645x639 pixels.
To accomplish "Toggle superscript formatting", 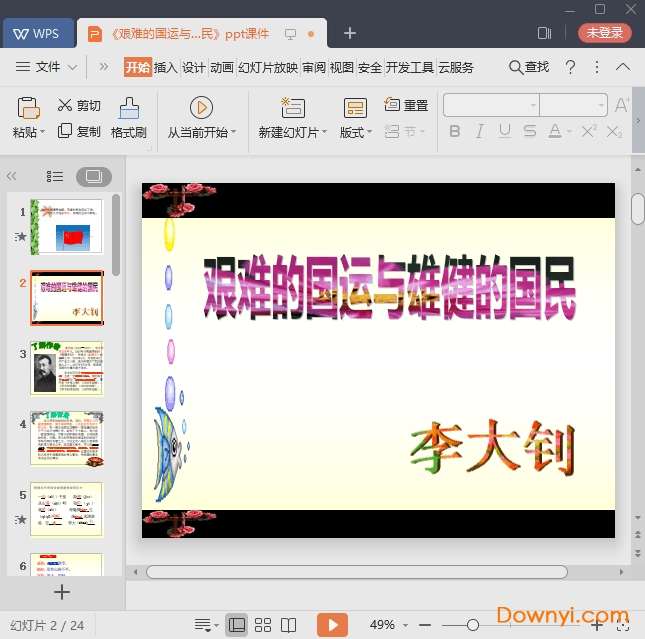I will point(589,131).
